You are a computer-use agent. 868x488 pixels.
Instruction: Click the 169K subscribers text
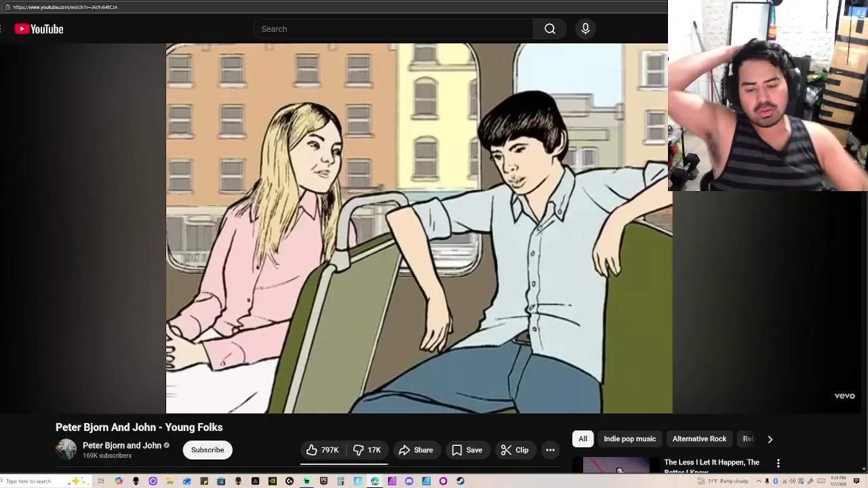click(x=107, y=456)
